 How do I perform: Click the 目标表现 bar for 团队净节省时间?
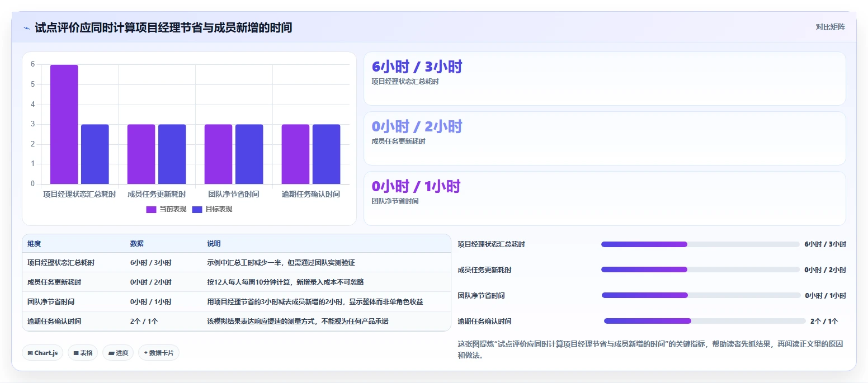(x=249, y=154)
